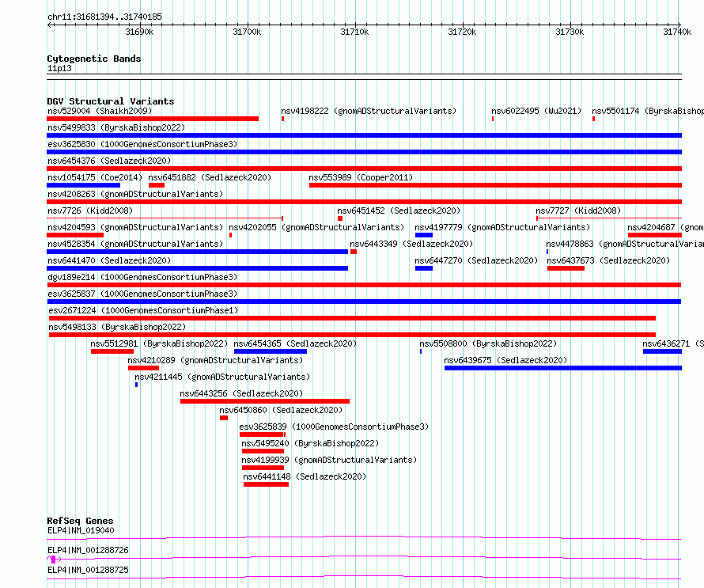Open ELP4|NM_001288726 transcript label
The width and height of the screenshot is (704, 588).
88,550
